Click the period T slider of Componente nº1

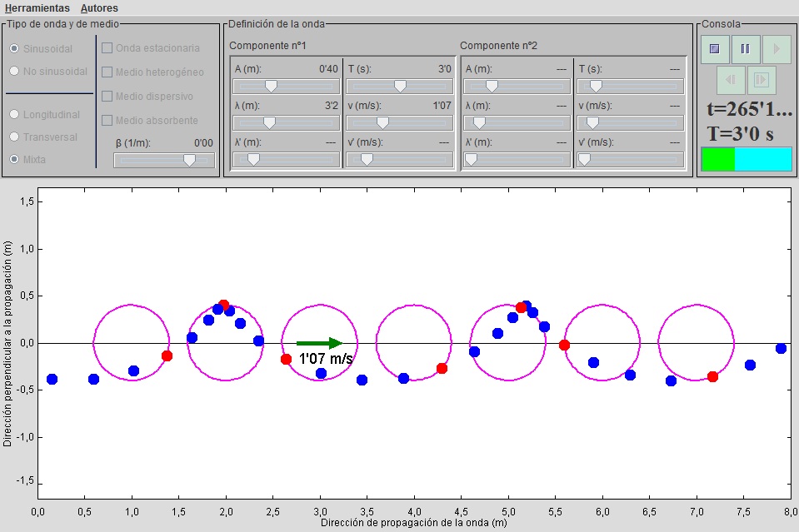pyautogui.click(x=400, y=86)
